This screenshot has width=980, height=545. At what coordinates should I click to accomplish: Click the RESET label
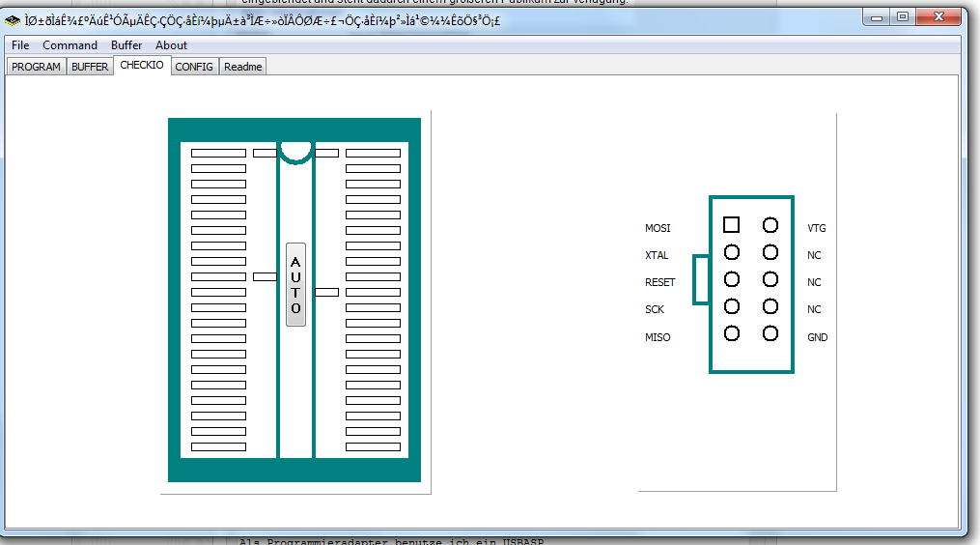[660, 282]
